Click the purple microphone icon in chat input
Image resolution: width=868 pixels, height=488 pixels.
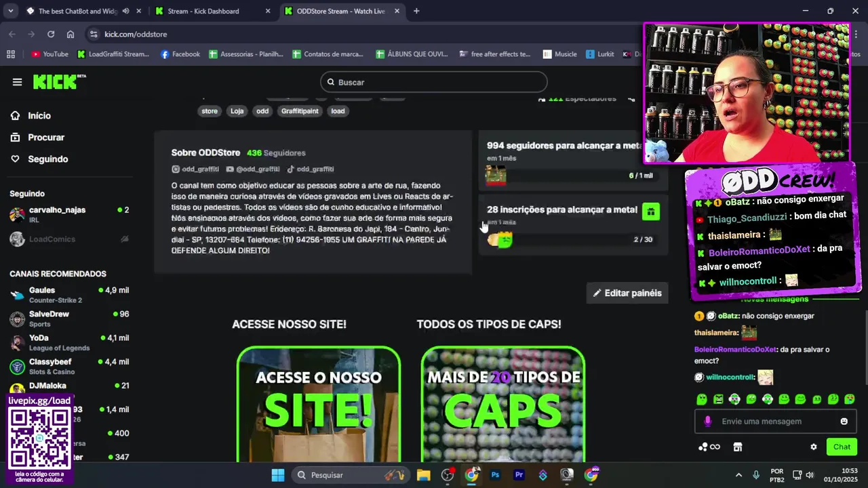coord(707,422)
